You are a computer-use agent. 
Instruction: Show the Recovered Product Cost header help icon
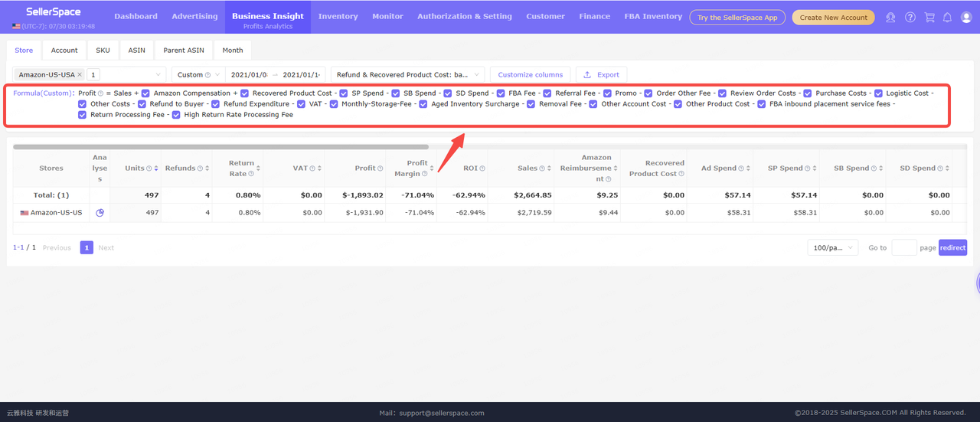click(681, 174)
